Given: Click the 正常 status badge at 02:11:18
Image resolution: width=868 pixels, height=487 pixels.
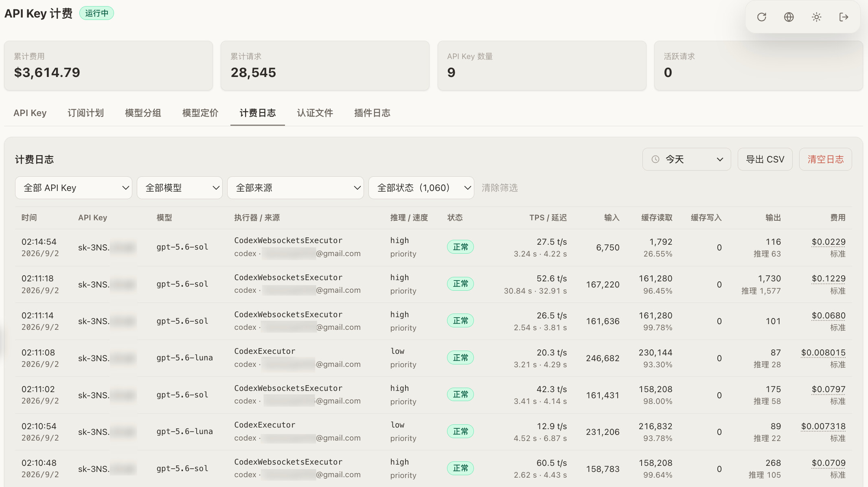Looking at the screenshot, I should 460,284.
